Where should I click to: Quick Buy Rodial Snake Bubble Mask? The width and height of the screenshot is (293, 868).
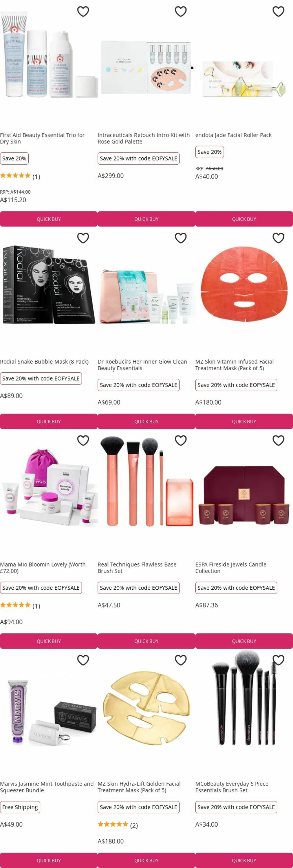[x=49, y=421]
